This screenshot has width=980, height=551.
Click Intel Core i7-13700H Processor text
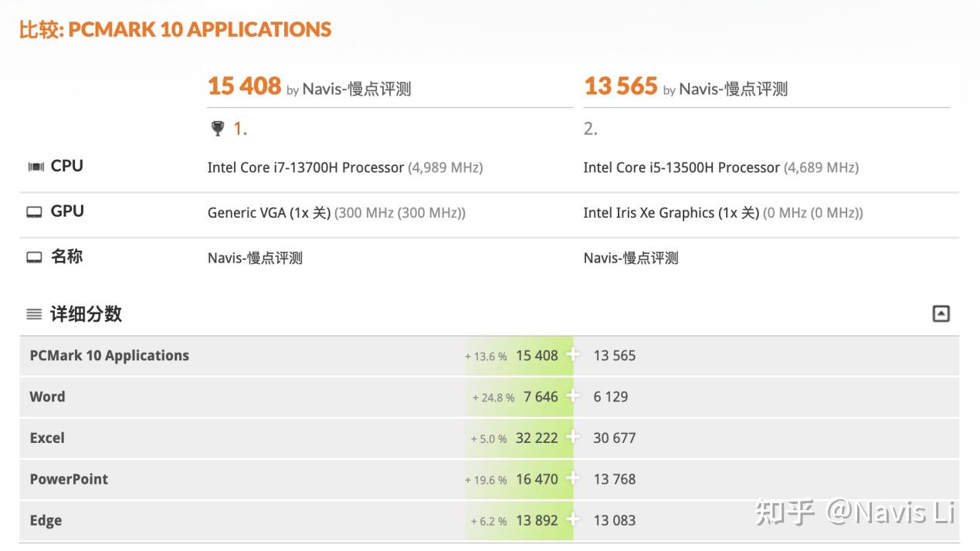pos(306,167)
